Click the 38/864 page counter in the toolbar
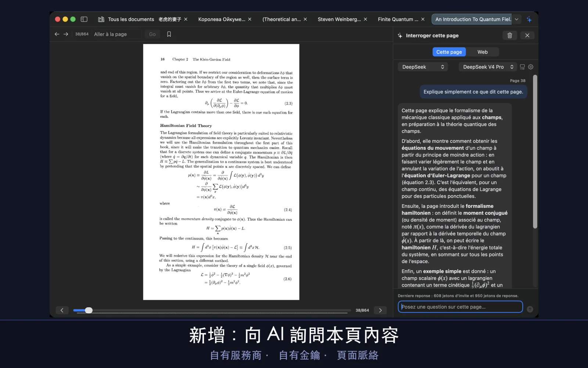This screenshot has width=588, height=368. [x=82, y=34]
